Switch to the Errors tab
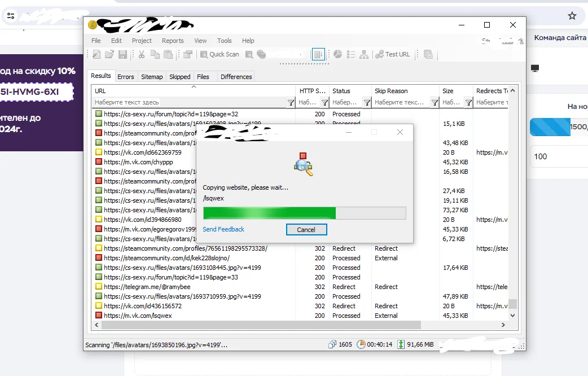Screen dimensions: 588x376 125,77
